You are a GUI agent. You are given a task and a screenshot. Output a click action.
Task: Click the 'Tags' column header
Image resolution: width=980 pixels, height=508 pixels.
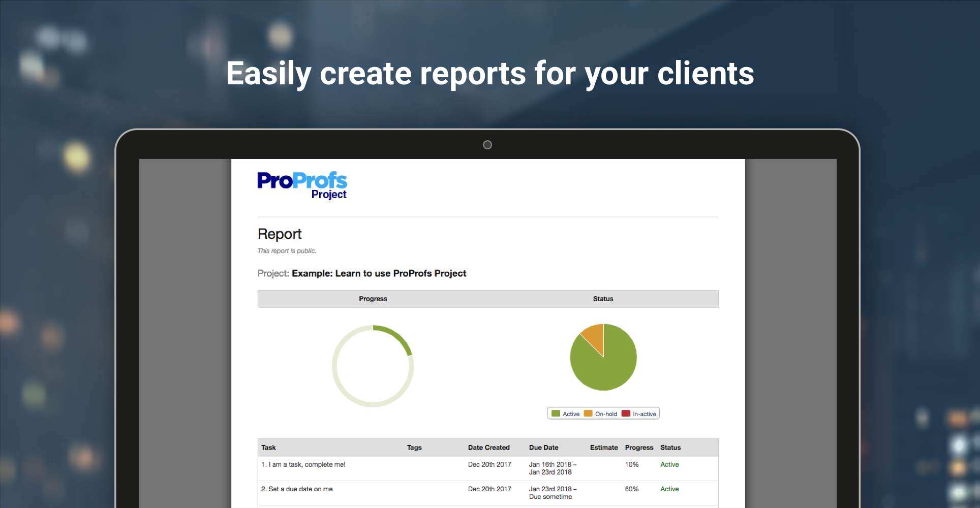414,448
